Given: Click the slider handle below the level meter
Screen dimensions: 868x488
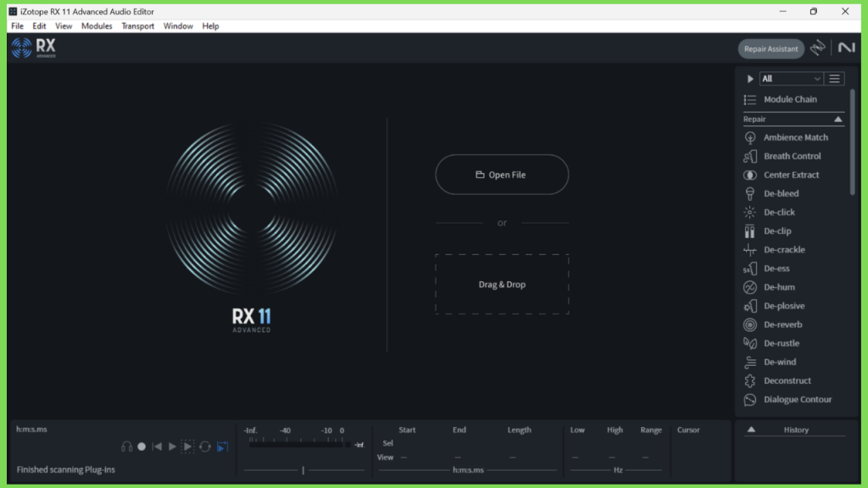Looking at the screenshot, I should [303, 469].
